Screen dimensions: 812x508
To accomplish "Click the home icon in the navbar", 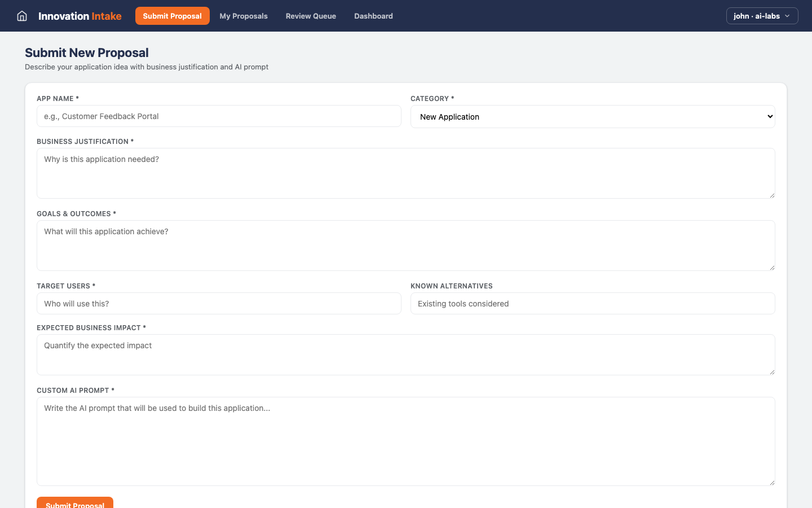I will click(21, 15).
